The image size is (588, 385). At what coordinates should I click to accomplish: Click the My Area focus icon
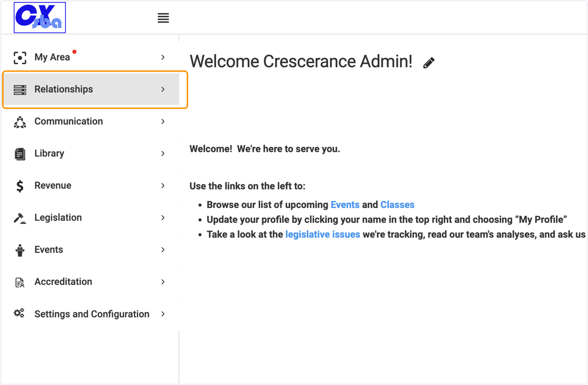pyautogui.click(x=20, y=57)
